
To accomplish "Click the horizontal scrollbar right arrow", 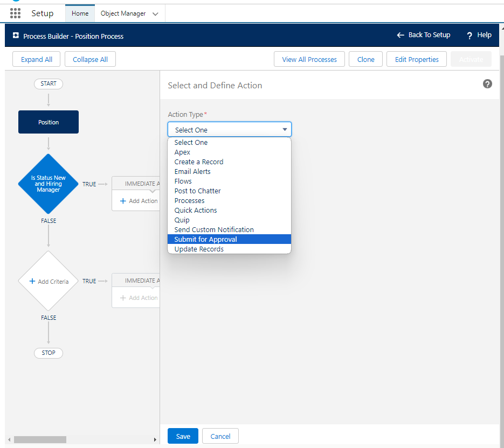I will pos(155,439).
